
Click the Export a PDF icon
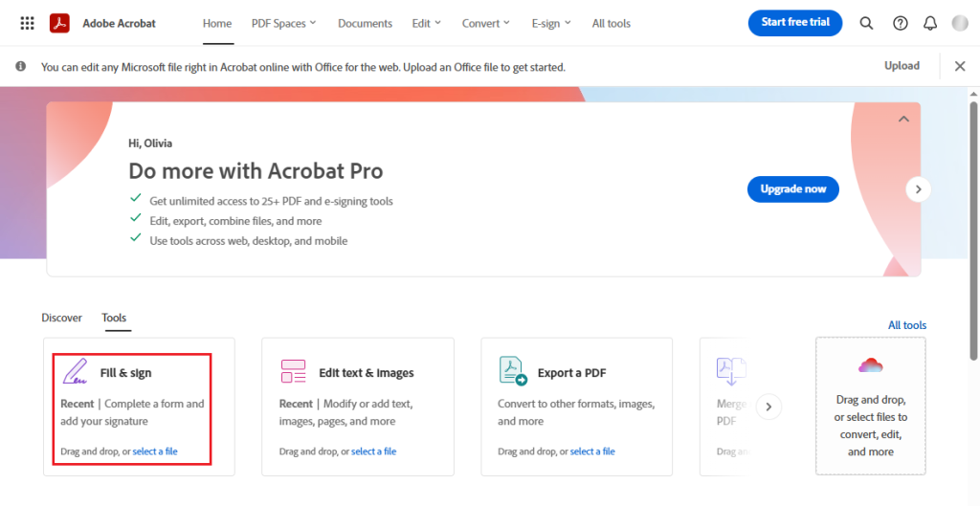513,370
